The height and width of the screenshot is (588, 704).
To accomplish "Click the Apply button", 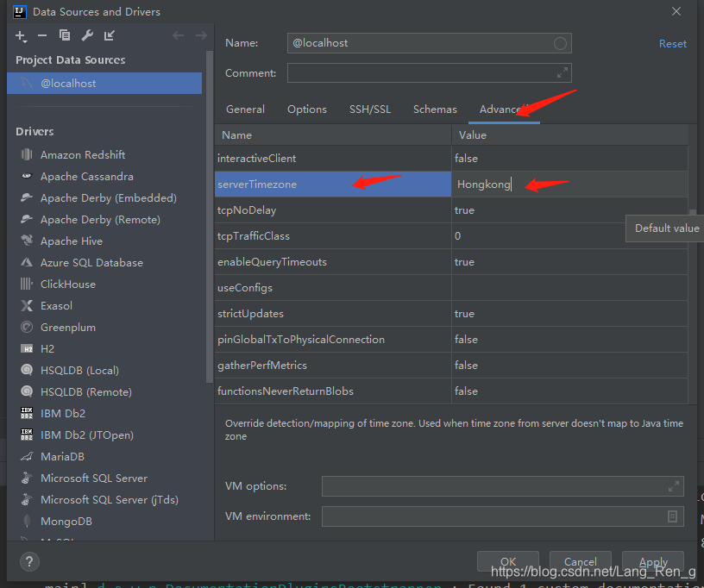I will [653, 561].
